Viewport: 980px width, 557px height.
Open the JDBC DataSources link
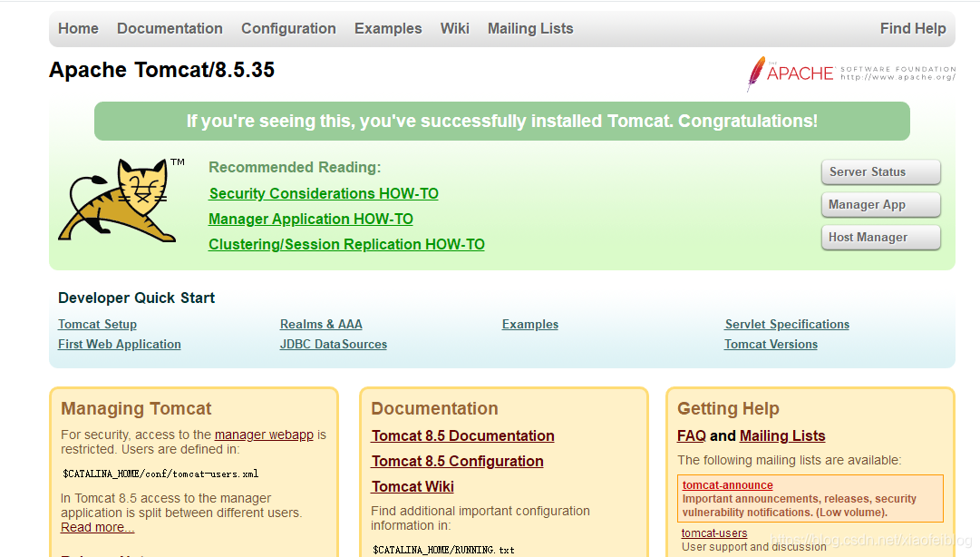(x=334, y=345)
